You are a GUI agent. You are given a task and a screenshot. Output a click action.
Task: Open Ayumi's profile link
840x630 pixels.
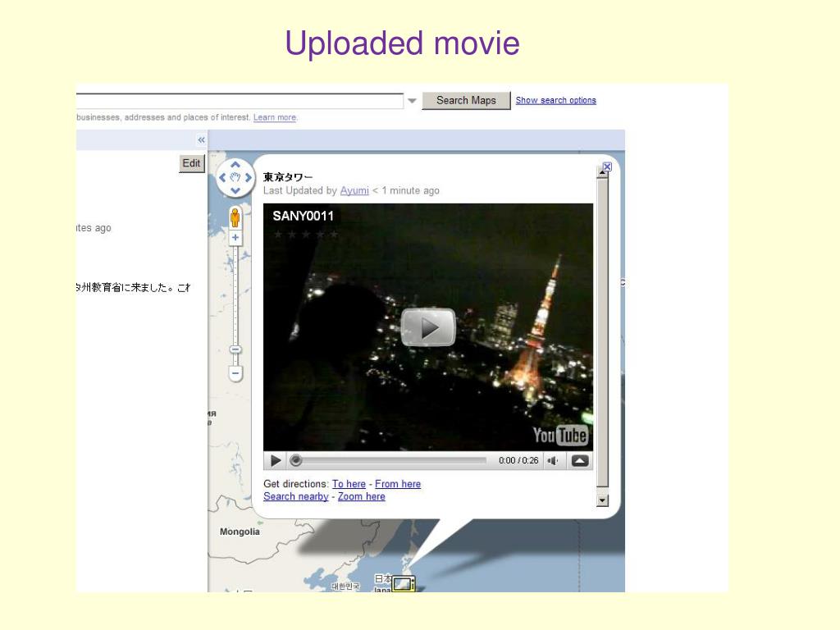(x=354, y=190)
